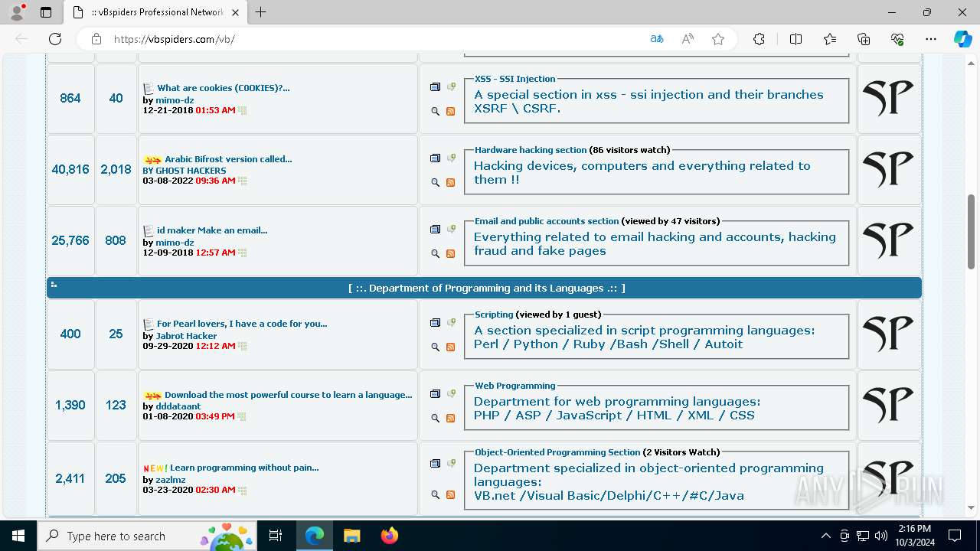Image resolution: width=980 pixels, height=551 pixels.
Task: Click the address bar URL field
Action: 375,39
